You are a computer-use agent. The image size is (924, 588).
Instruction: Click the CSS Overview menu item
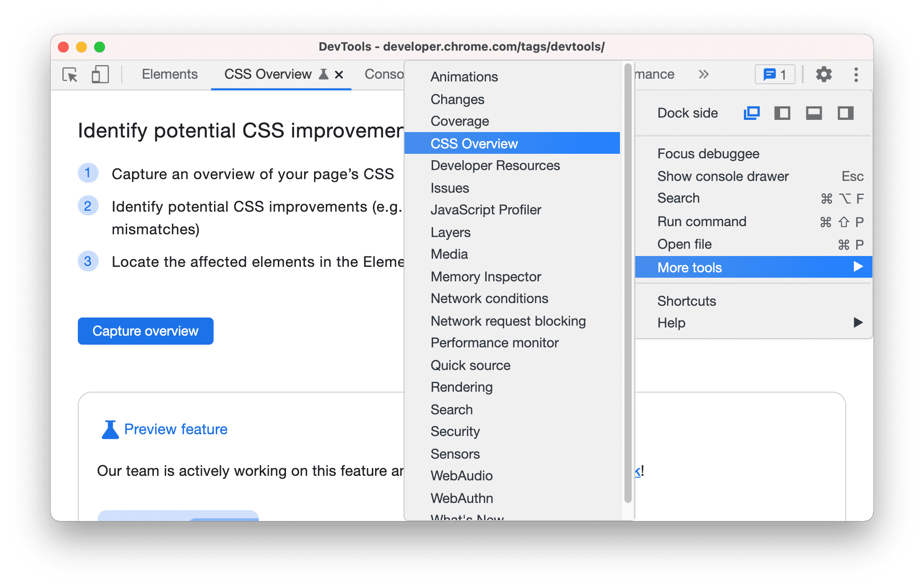(x=513, y=143)
